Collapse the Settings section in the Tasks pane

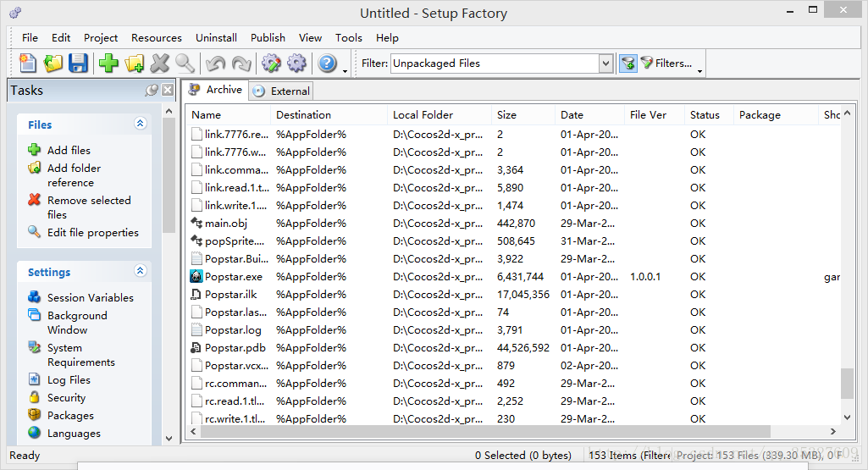click(141, 271)
